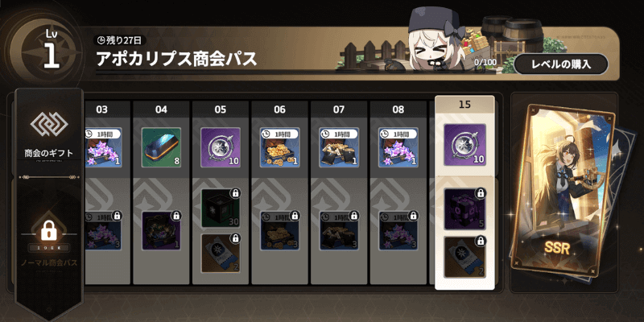644x322 pixels.
Task: Click the locked level 15 purple cube reward
Action: [x=465, y=209]
